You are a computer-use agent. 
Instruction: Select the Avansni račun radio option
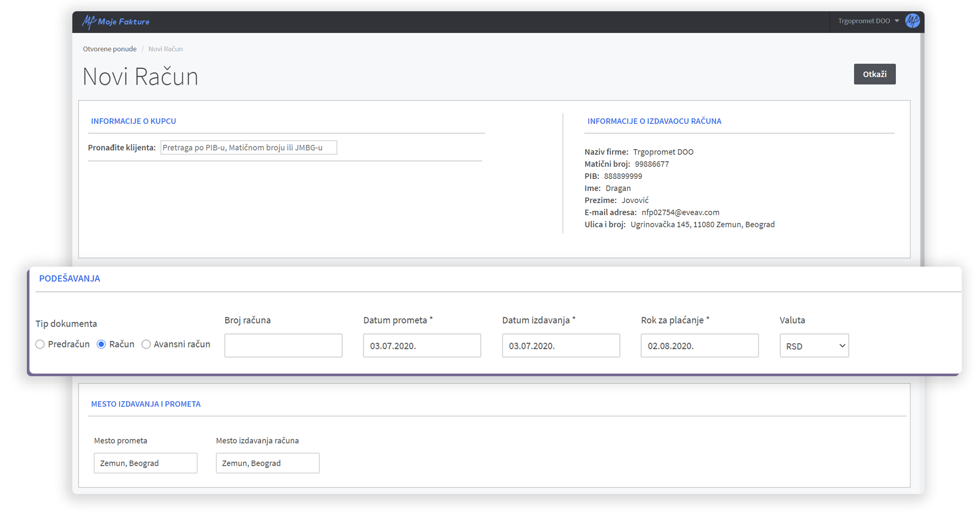[146, 344]
